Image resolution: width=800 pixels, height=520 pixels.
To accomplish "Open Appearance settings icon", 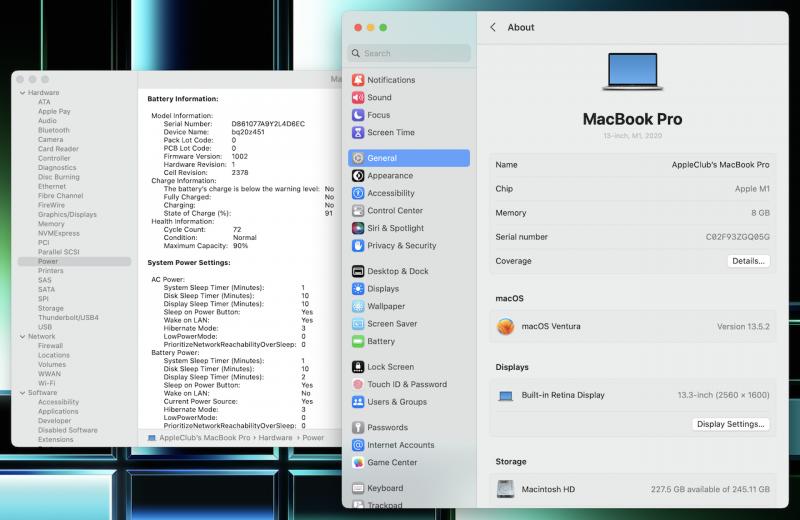I will [358, 176].
